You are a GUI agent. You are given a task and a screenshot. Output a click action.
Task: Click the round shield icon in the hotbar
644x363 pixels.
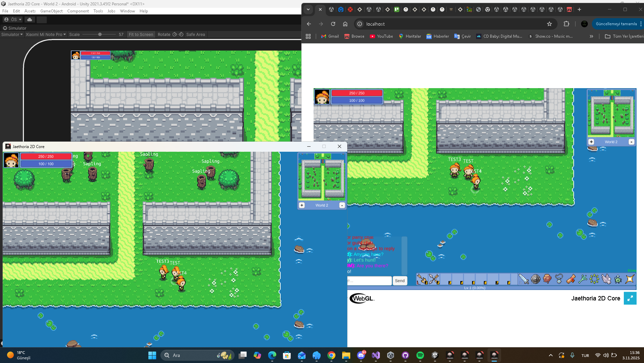[535, 279]
